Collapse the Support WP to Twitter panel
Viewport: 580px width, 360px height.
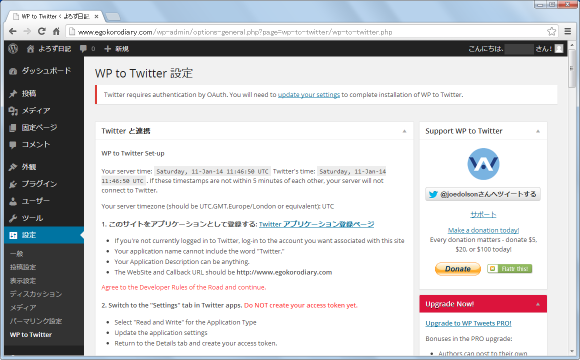538,131
